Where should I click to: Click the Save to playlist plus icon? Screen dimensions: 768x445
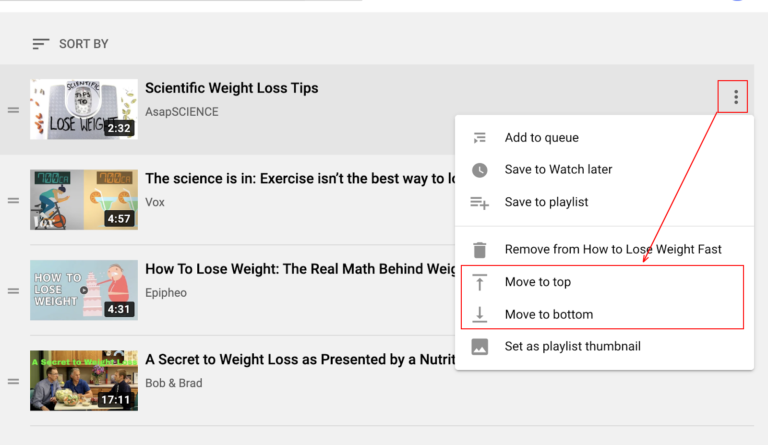[480, 202]
